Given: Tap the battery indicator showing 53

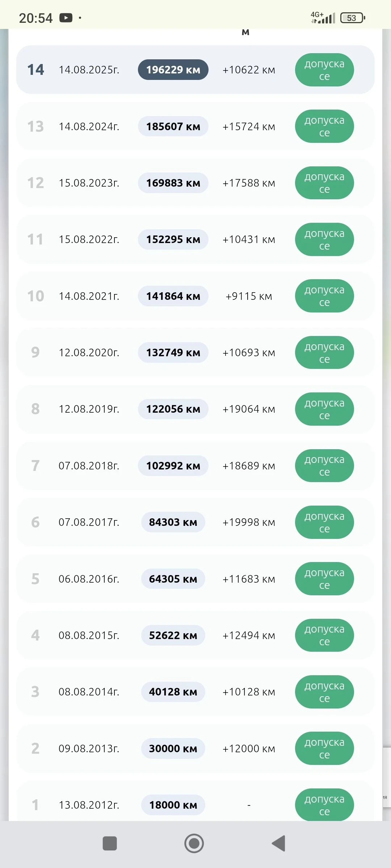Looking at the screenshot, I should point(352,18).
